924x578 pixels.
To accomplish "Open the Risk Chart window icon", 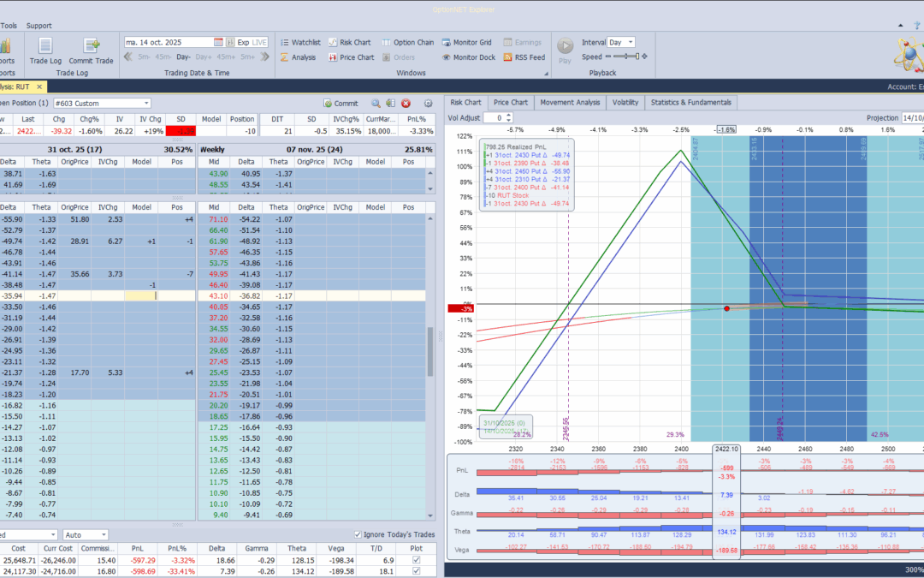I will pyautogui.click(x=333, y=43).
